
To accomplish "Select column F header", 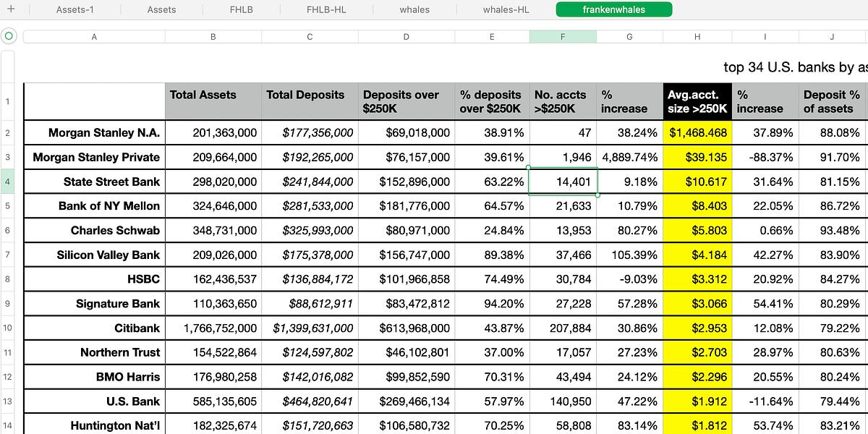I will coord(563,36).
